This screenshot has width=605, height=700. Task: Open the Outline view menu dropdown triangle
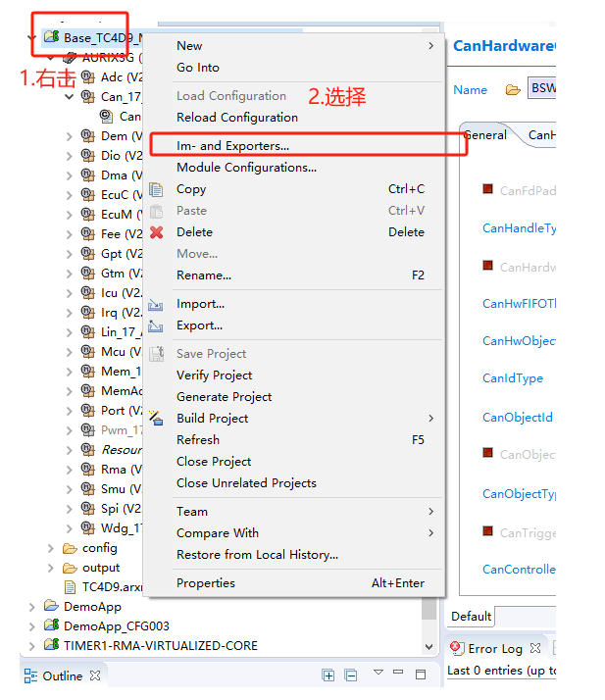[378, 675]
